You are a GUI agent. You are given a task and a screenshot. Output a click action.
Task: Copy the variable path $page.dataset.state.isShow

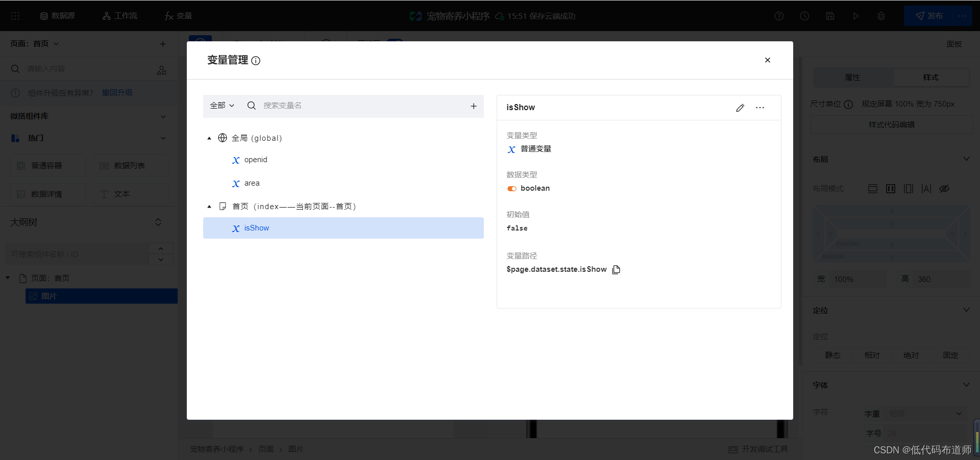point(616,270)
